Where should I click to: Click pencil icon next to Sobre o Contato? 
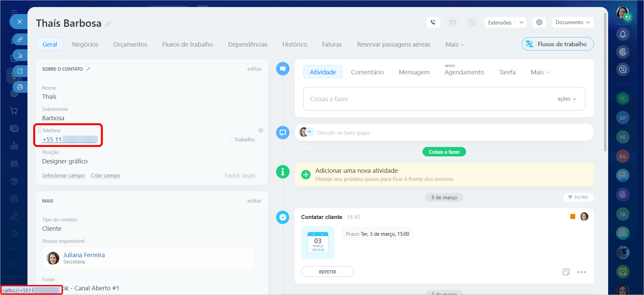[88, 69]
